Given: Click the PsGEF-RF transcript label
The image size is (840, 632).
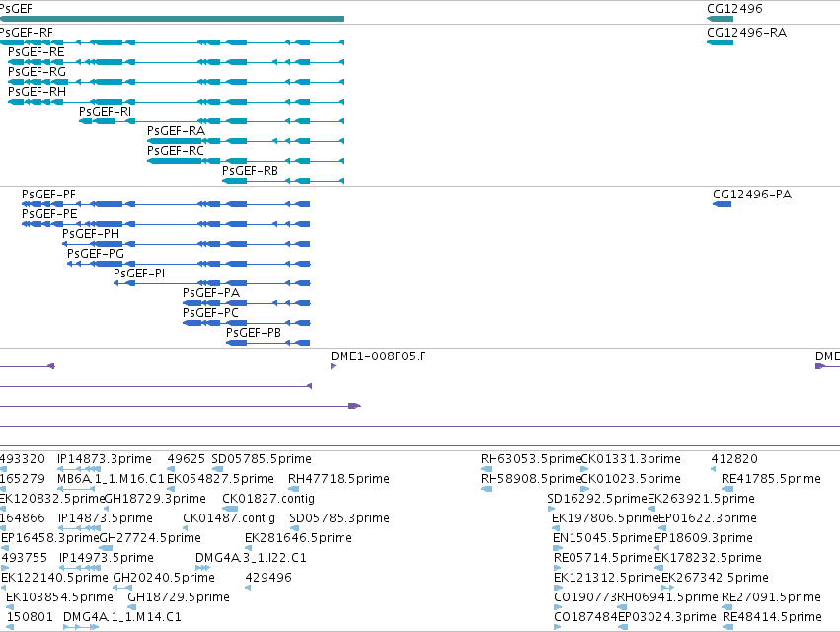Looking at the screenshot, I should click(x=27, y=33).
